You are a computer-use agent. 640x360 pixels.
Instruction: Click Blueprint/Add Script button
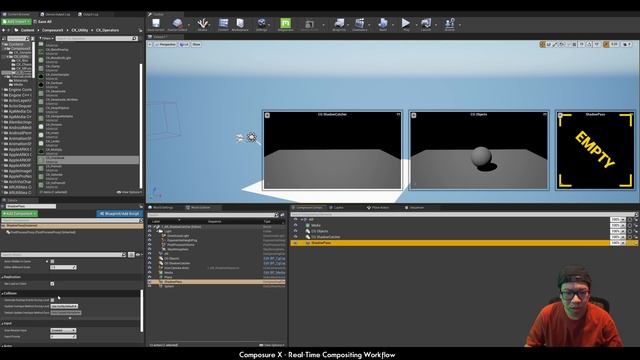[119, 213]
